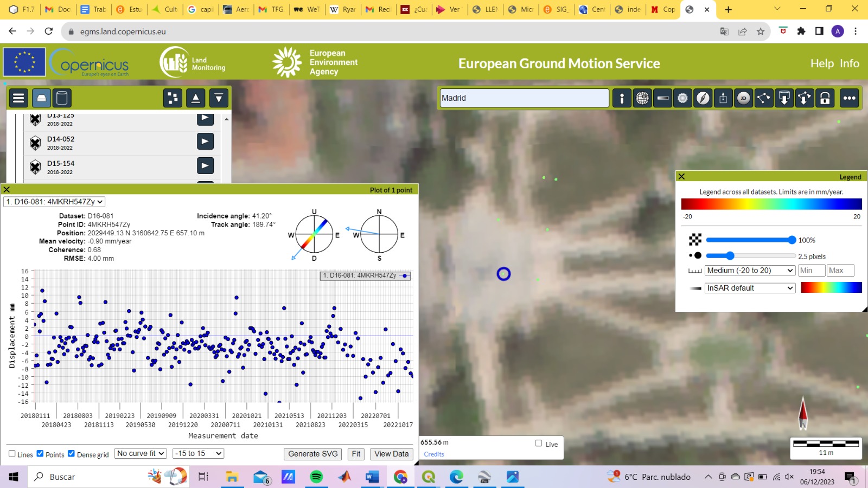868x488 pixels.
Task: Toggle the 3D view button
Action: click(744, 98)
